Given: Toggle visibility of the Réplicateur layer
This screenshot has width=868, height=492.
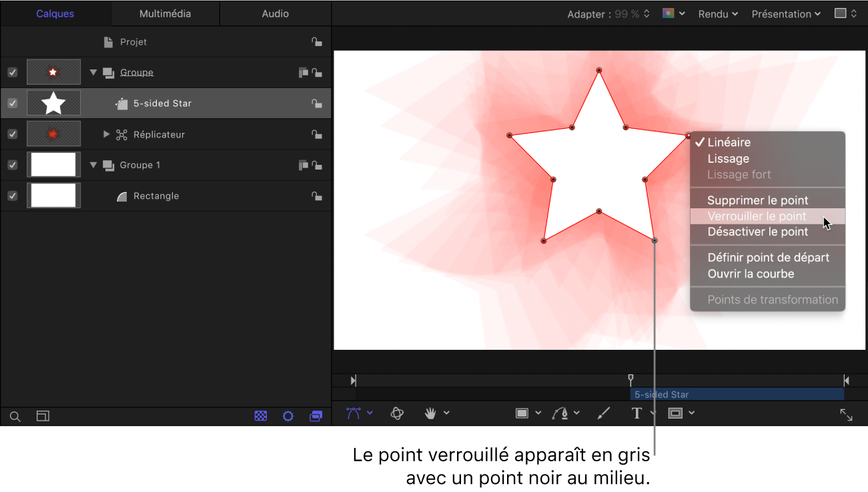Looking at the screenshot, I should pos(12,134).
